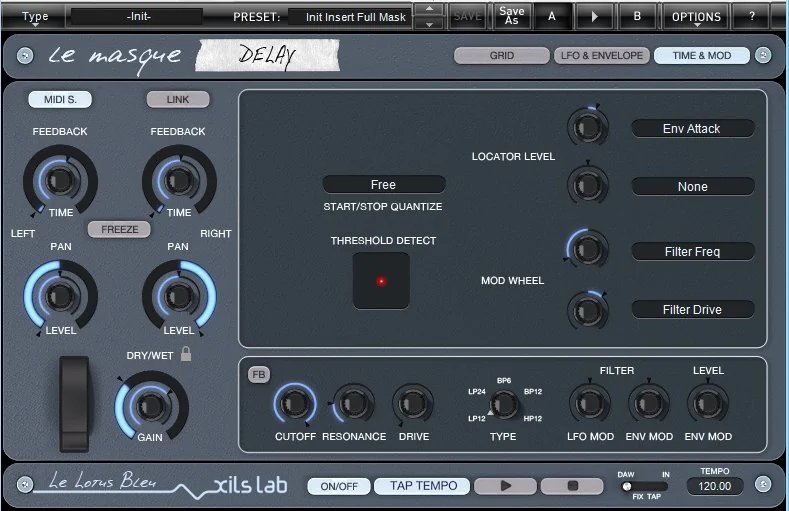Click the DELAY paper label
789x511 pixels.
267,55
